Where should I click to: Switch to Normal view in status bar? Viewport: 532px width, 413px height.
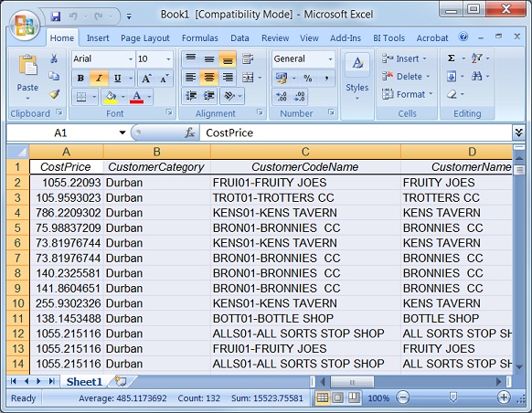click(x=322, y=397)
